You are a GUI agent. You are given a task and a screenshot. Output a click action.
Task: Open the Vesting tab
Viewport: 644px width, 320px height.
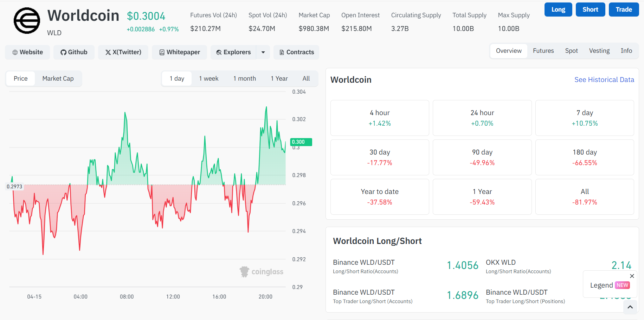[x=599, y=51]
